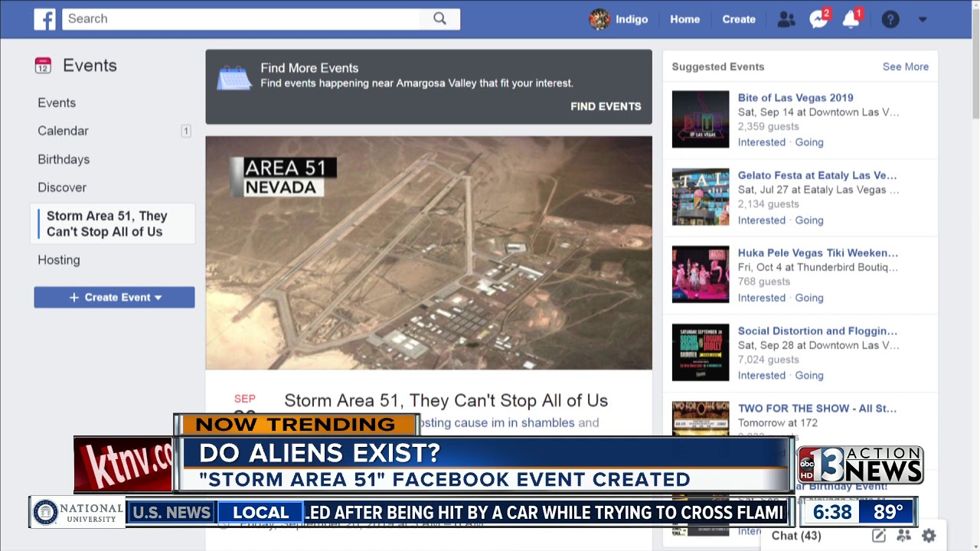Open Huka Pele Vegas Tiki Weekend event
The height and width of the screenshot is (551, 980).
click(818, 253)
